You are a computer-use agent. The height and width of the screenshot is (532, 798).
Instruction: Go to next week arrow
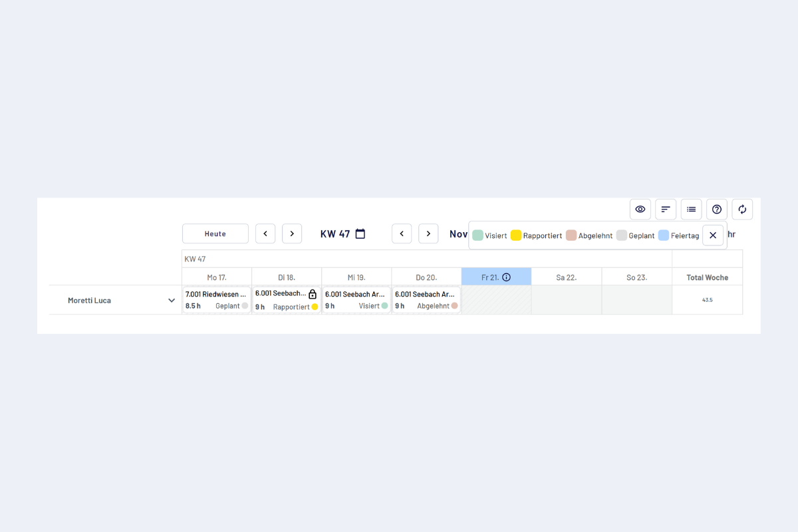[x=292, y=234]
